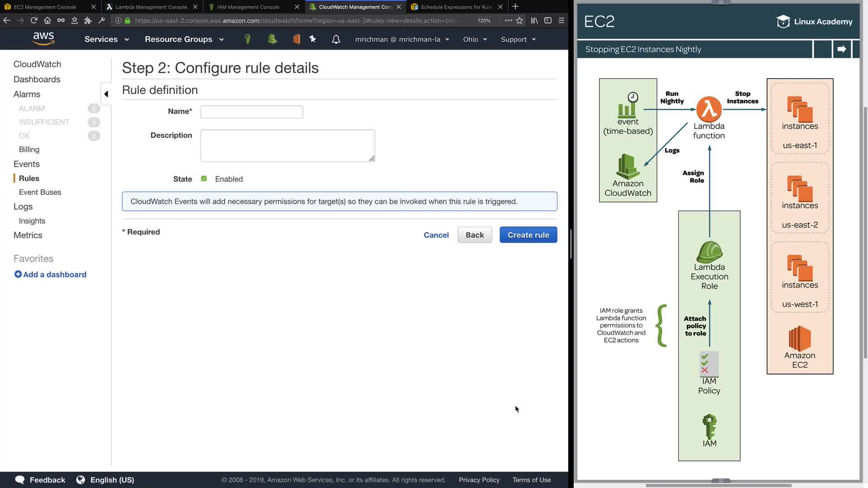The height and width of the screenshot is (488, 868).
Task: Click the next slide arrow icon
Action: 841,49
